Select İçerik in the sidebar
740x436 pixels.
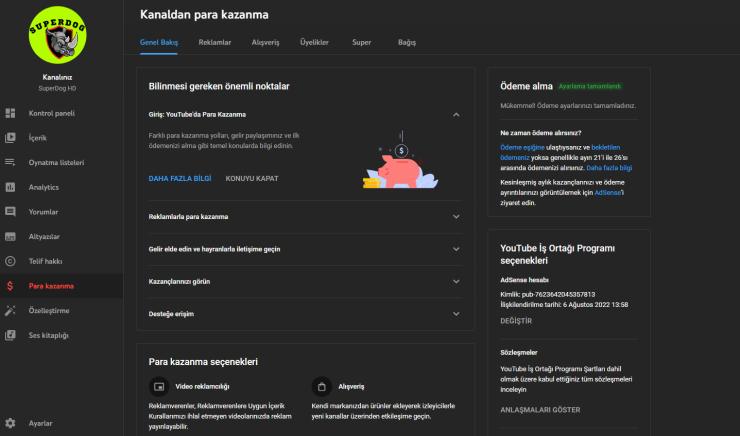[x=37, y=138]
